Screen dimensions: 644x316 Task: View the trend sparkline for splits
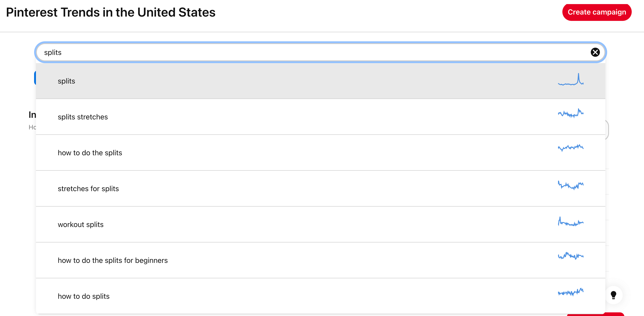571,79
